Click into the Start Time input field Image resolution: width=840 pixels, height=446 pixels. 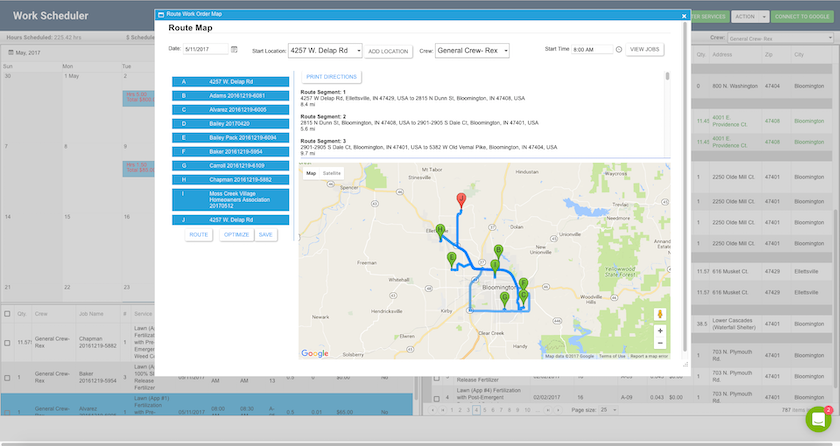[x=590, y=49]
